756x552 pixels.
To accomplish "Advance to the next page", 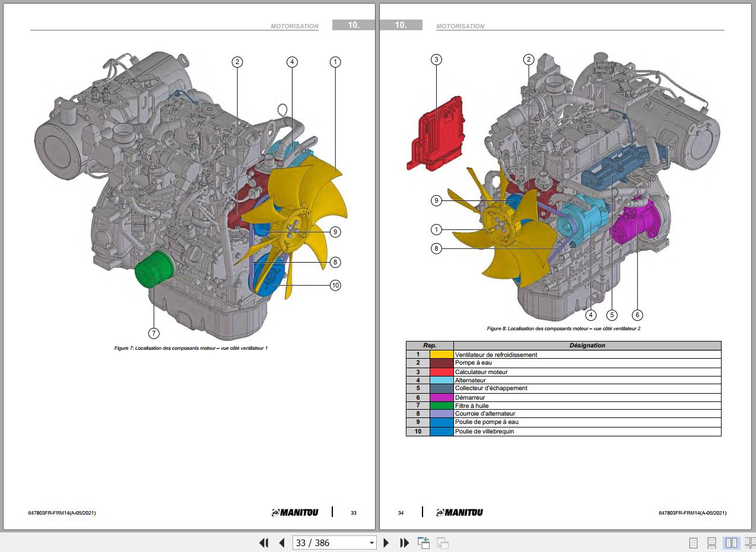I will 386,543.
